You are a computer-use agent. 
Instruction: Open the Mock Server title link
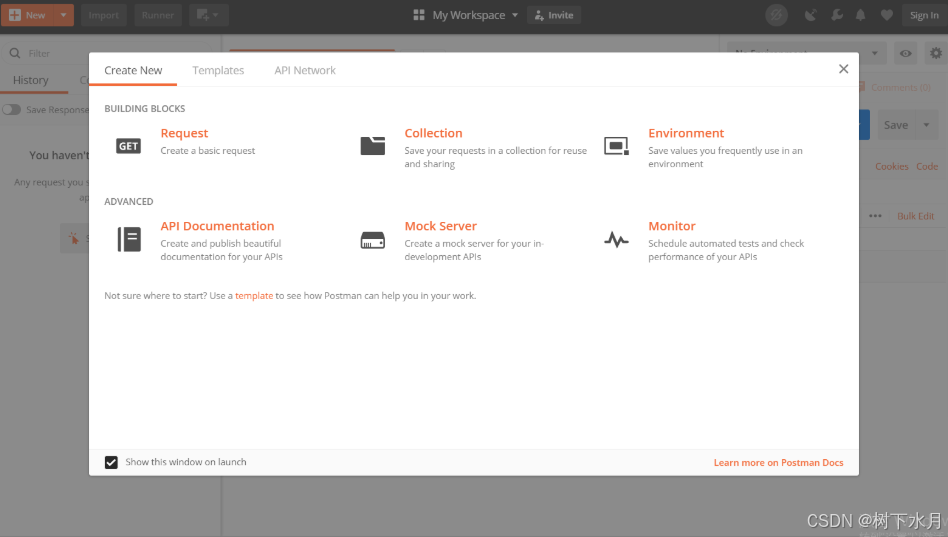(441, 226)
